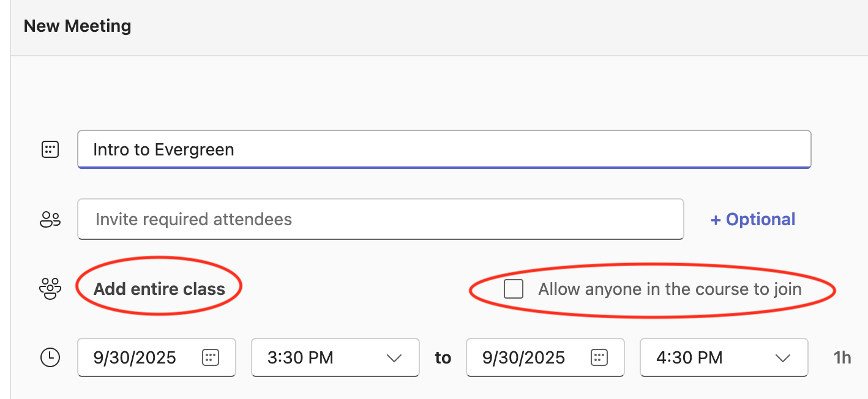Click the Allow anyone in the course label
The height and width of the screenshot is (399, 868).
670,289
